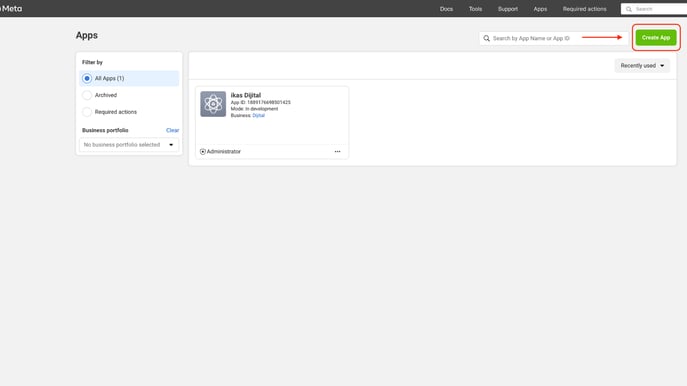Screen dimensions: 687x386
Task: Open the Tools menu in top bar
Action: 475,9
